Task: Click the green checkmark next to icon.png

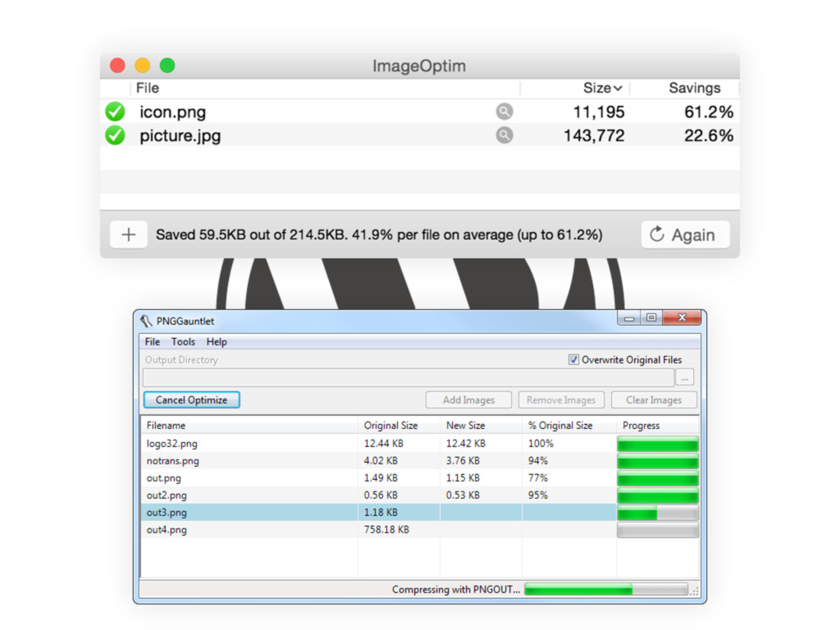Action: click(x=115, y=112)
